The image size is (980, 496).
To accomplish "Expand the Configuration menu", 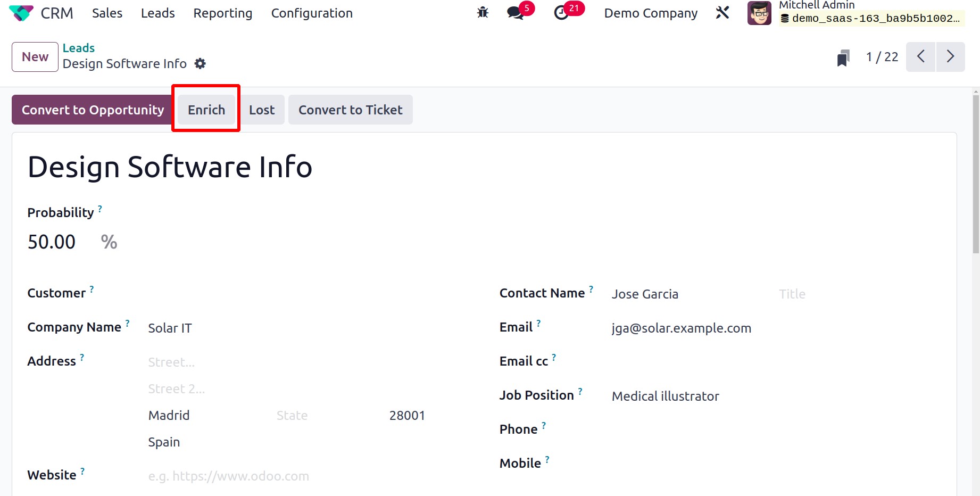I will 312,13.
